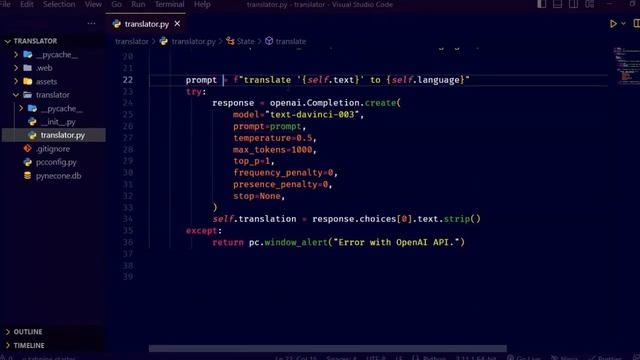Screen dimensions: 640x360
Task: Toggle the bottom panel layout icon
Action: [x=557, y=4]
